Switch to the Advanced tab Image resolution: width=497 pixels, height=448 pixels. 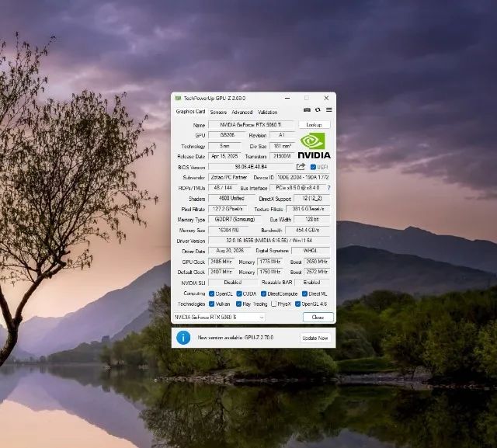coord(242,112)
